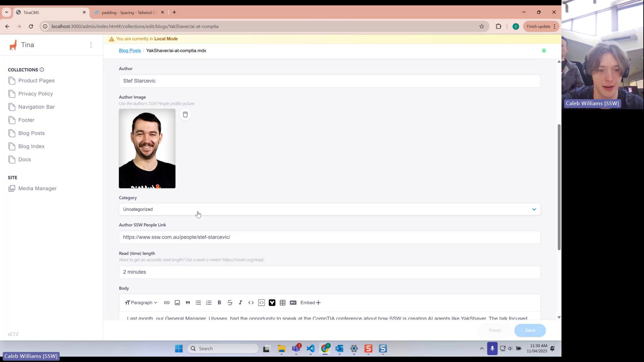The width and height of the screenshot is (644, 362).
Task: Insert a code block
Action: pos(262,303)
